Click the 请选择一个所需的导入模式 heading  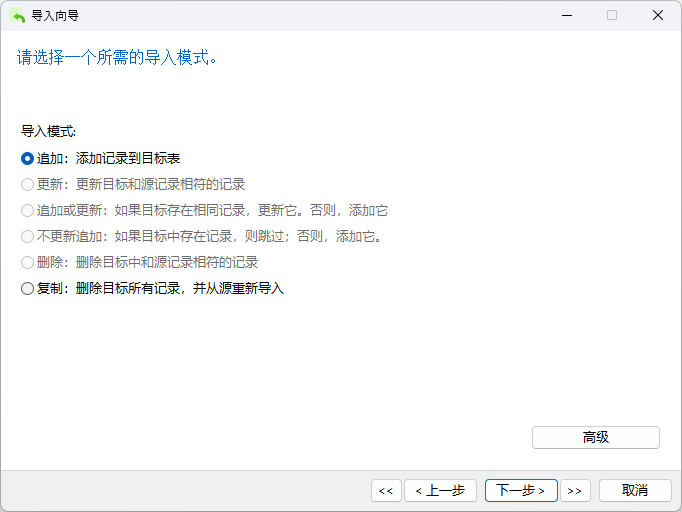(x=117, y=57)
